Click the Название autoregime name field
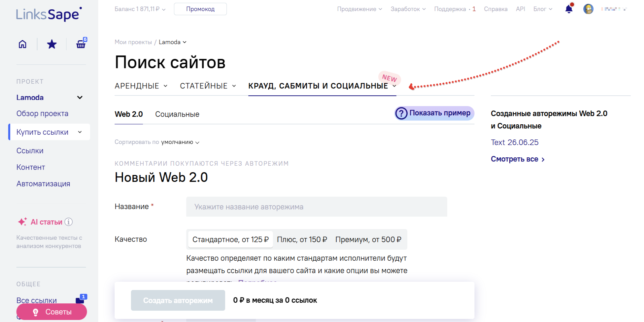 316,207
